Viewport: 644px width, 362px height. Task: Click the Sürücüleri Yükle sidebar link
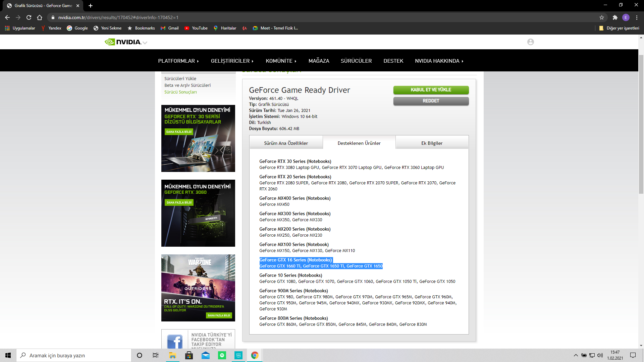[180, 79]
